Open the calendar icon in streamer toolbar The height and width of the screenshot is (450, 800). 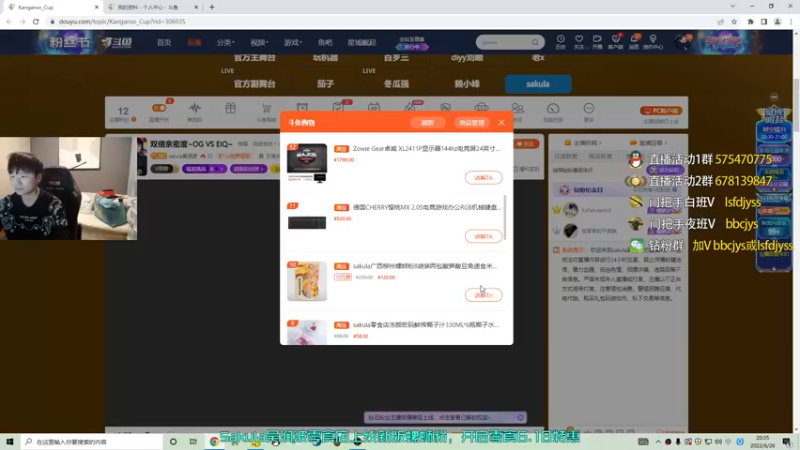click(x=374, y=108)
